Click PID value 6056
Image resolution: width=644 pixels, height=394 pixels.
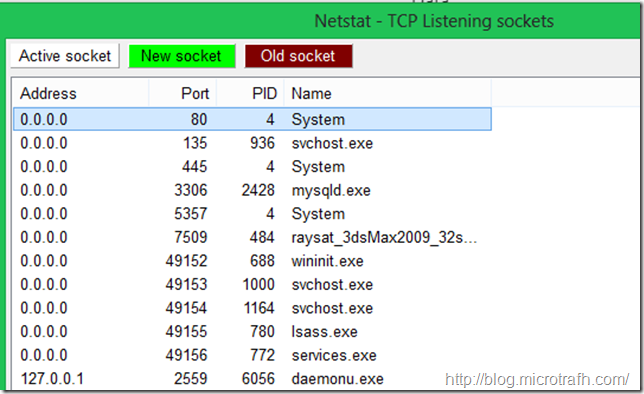click(258, 379)
